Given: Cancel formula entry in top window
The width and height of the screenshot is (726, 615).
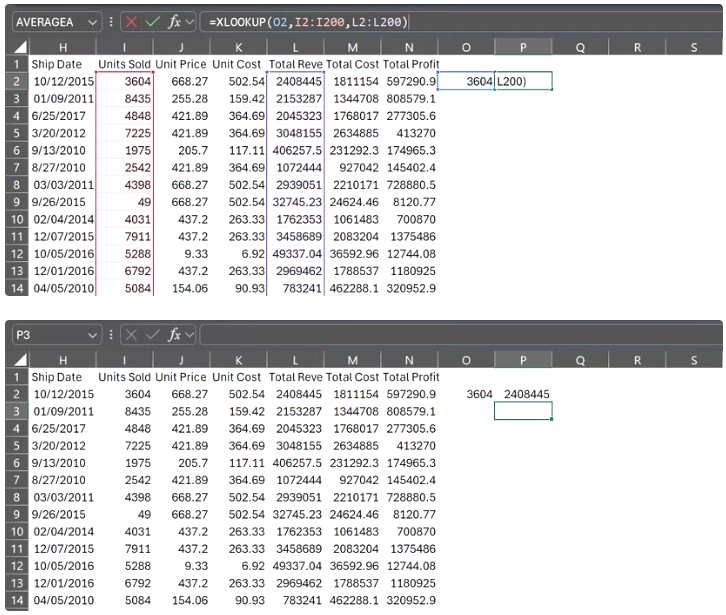Looking at the screenshot, I should coord(131,22).
